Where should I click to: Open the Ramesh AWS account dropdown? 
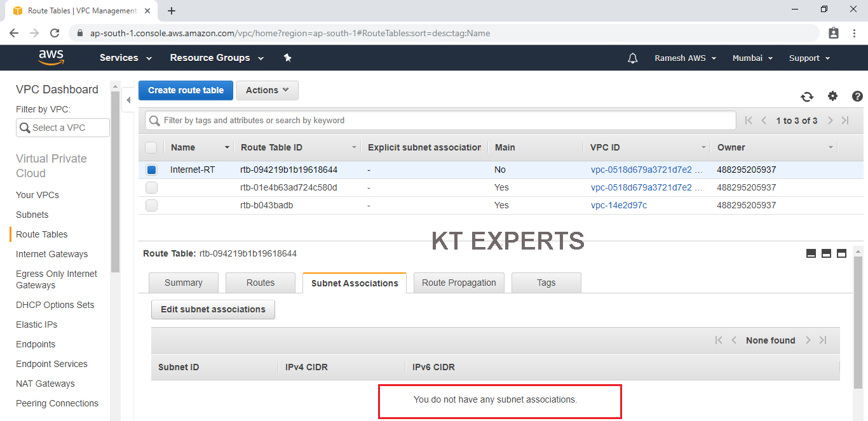(686, 58)
